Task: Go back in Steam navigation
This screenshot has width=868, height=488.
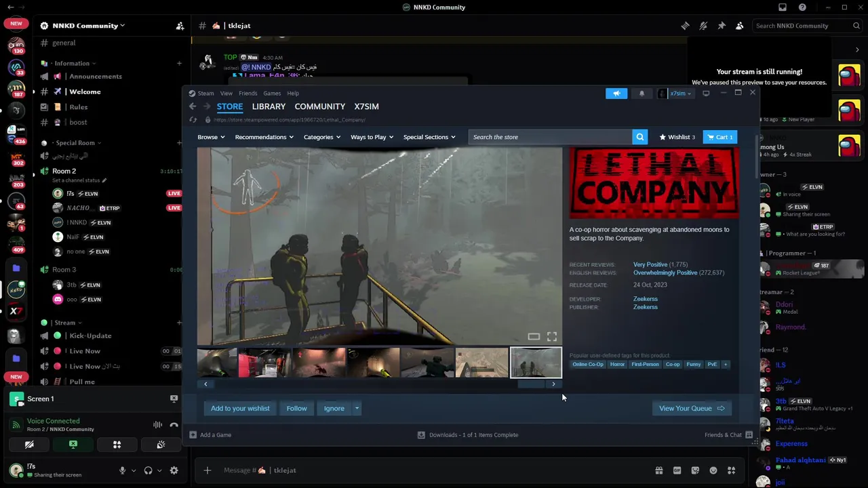Action: (x=193, y=106)
